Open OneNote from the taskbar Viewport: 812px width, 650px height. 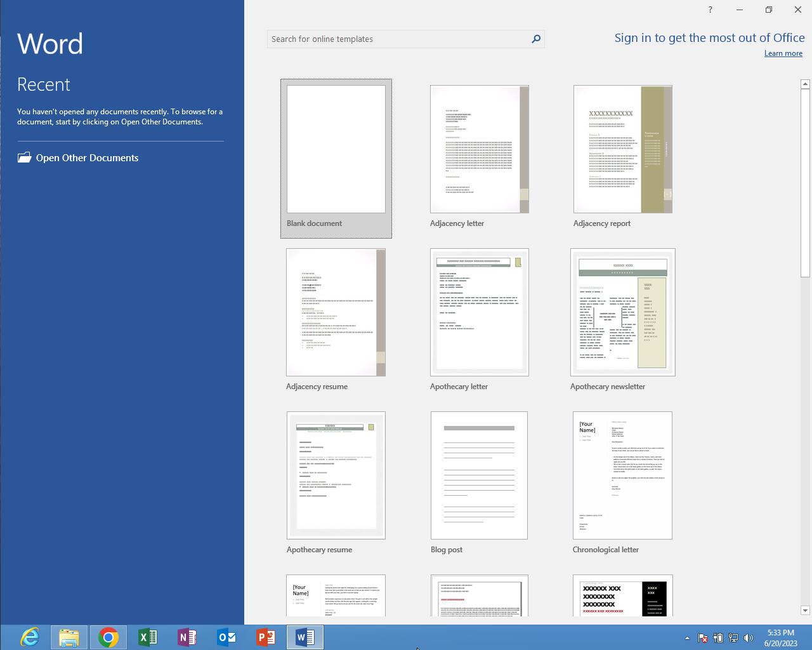click(x=187, y=637)
